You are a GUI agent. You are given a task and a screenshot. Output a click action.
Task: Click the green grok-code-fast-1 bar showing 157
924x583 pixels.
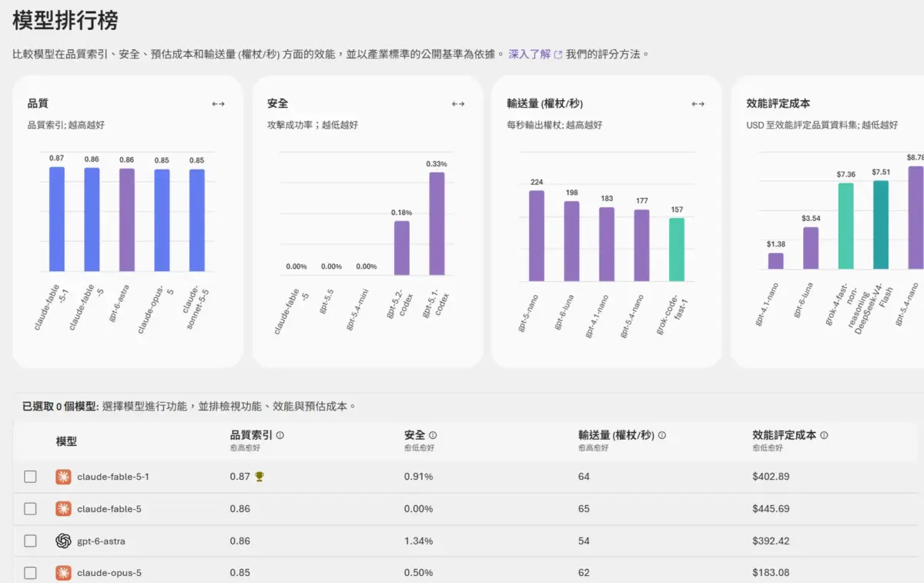click(x=677, y=250)
